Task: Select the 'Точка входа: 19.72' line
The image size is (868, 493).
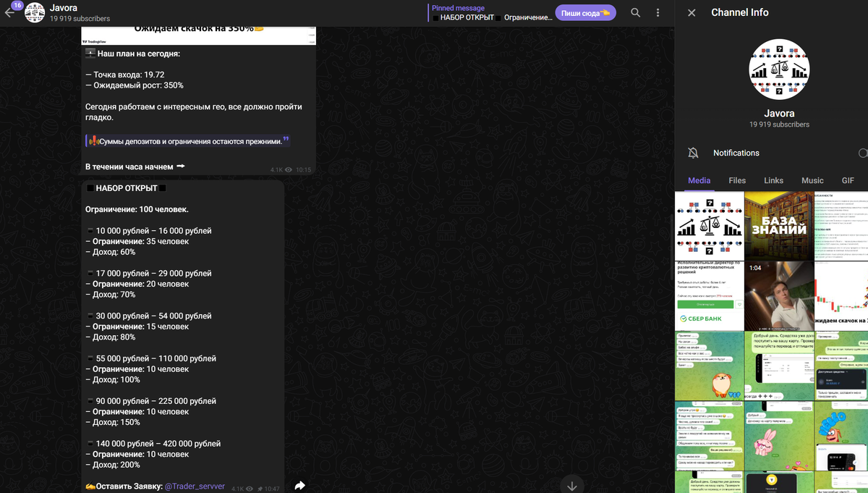Action: (125, 75)
